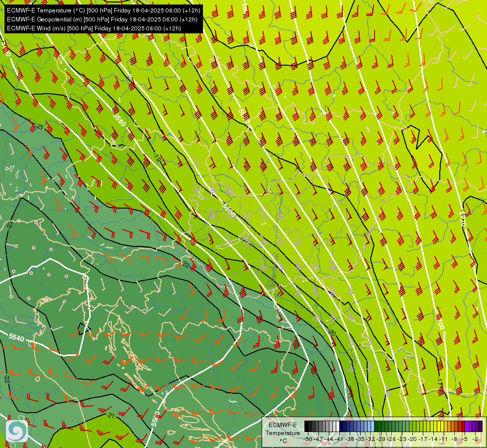Click the swirl logo icon in the corner
This screenshot has height=448, width=487.
coord(17,431)
